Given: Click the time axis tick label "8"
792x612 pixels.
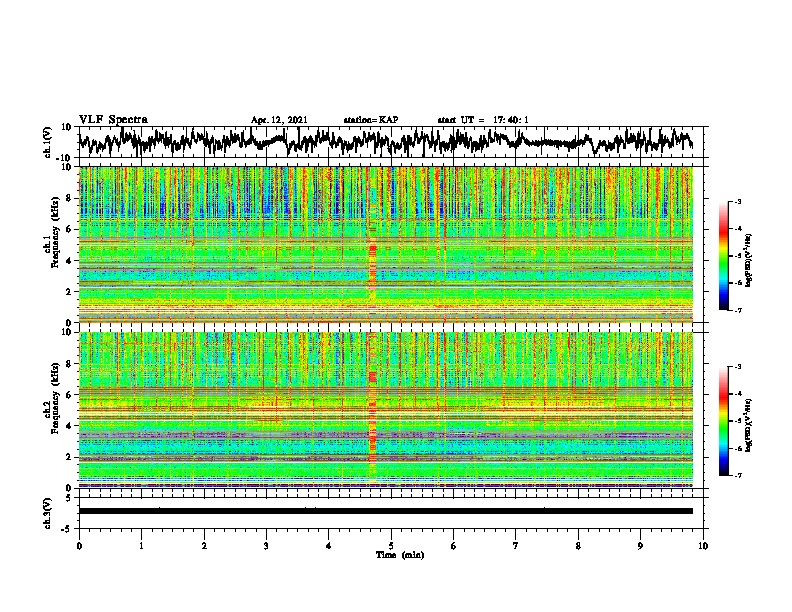Looking at the screenshot, I should point(578,546).
